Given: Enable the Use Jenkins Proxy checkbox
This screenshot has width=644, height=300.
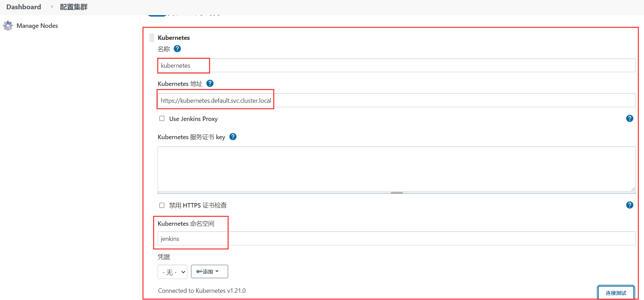Looking at the screenshot, I should coord(162,119).
